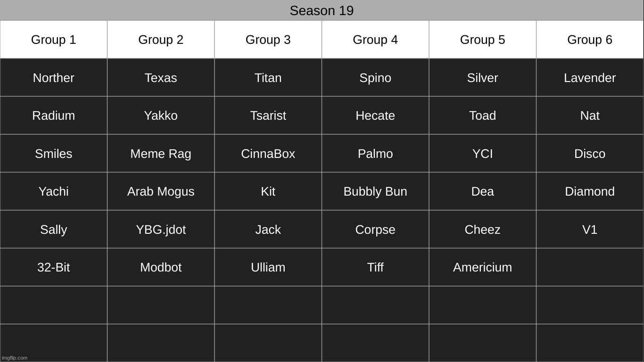644x362 pixels.
Task: Click the Silver cell
Action: [x=482, y=78]
